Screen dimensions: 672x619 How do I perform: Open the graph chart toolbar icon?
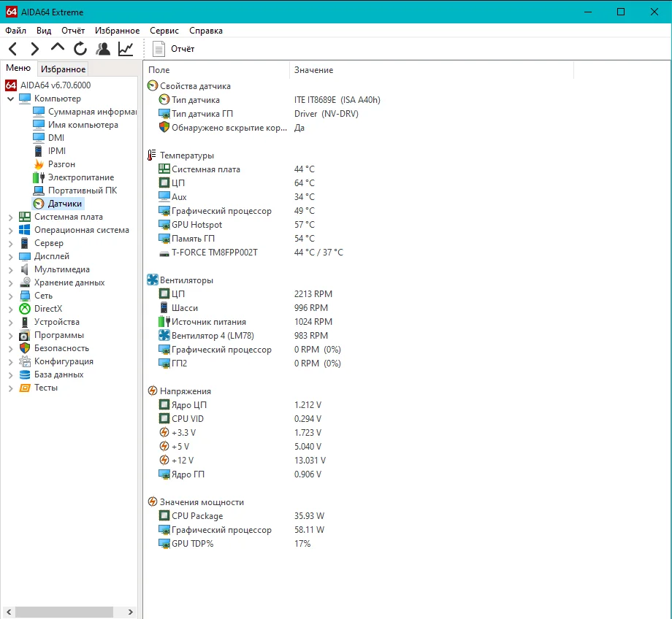click(x=126, y=49)
